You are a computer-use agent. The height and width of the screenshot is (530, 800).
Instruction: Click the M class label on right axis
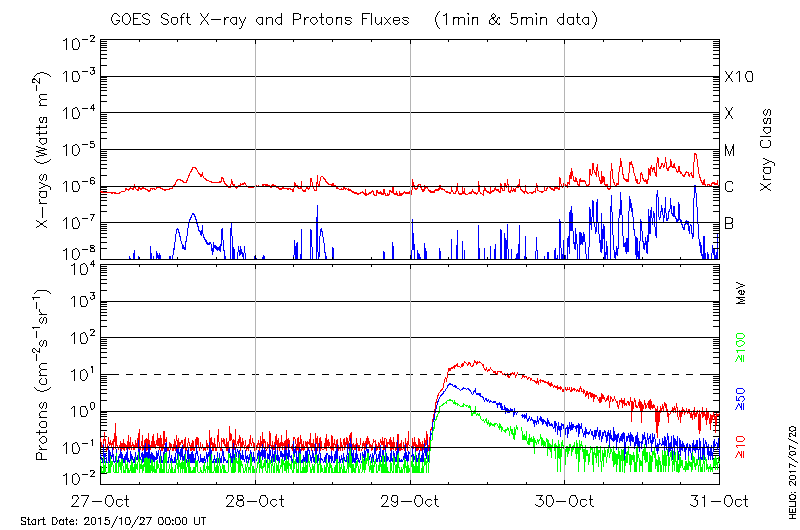730,151
